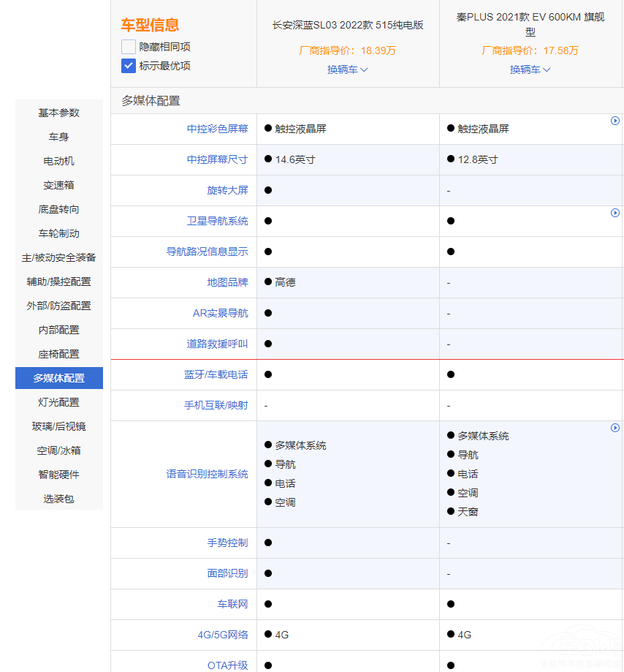Open 换辆车 dropdown for 秦PLUS
Viewport: 624px width, 672px height.
pyautogui.click(x=530, y=69)
